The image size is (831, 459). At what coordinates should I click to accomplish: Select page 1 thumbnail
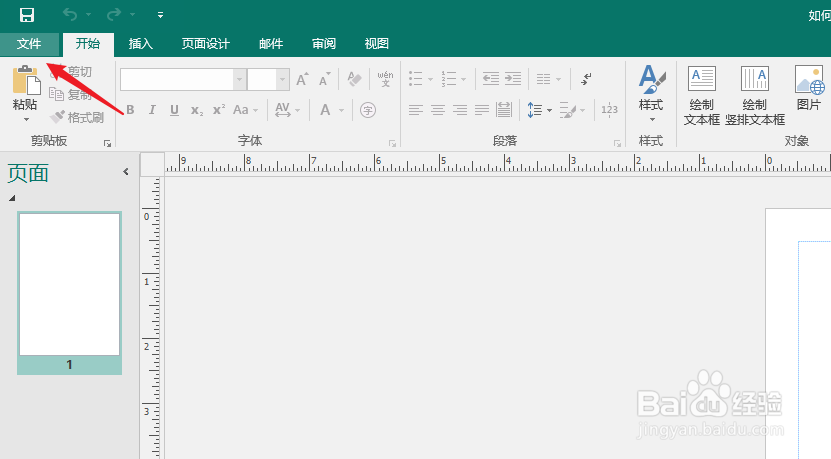click(69, 293)
